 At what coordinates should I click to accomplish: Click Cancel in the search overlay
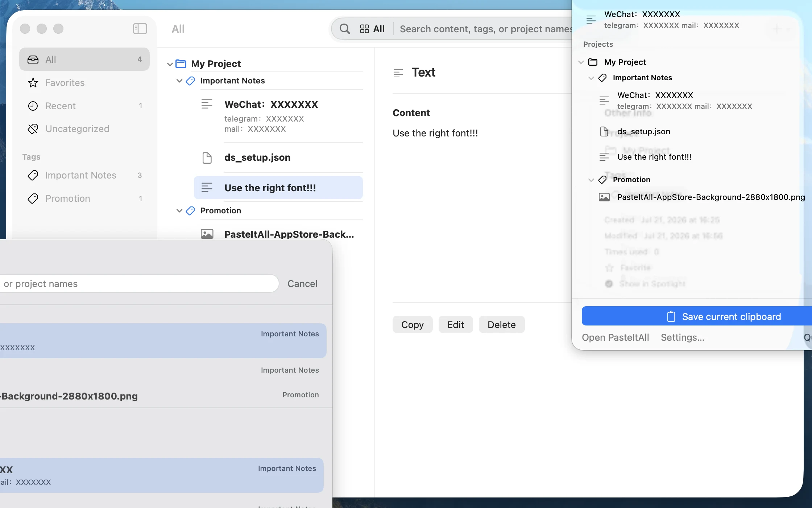click(x=302, y=284)
